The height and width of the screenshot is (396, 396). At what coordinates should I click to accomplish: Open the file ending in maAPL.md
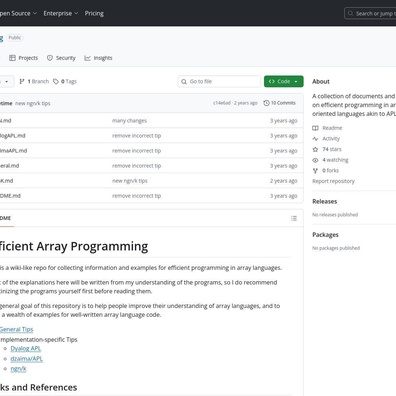coord(13,151)
